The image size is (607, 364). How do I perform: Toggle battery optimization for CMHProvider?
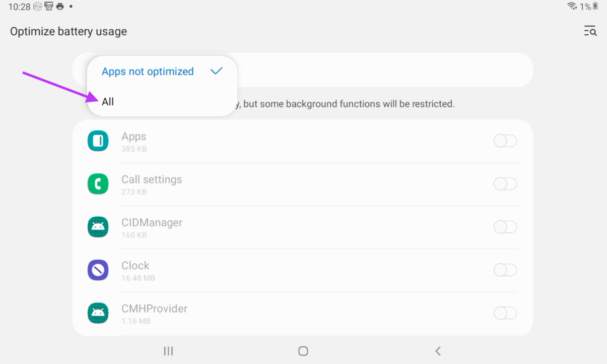[x=505, y=313]
